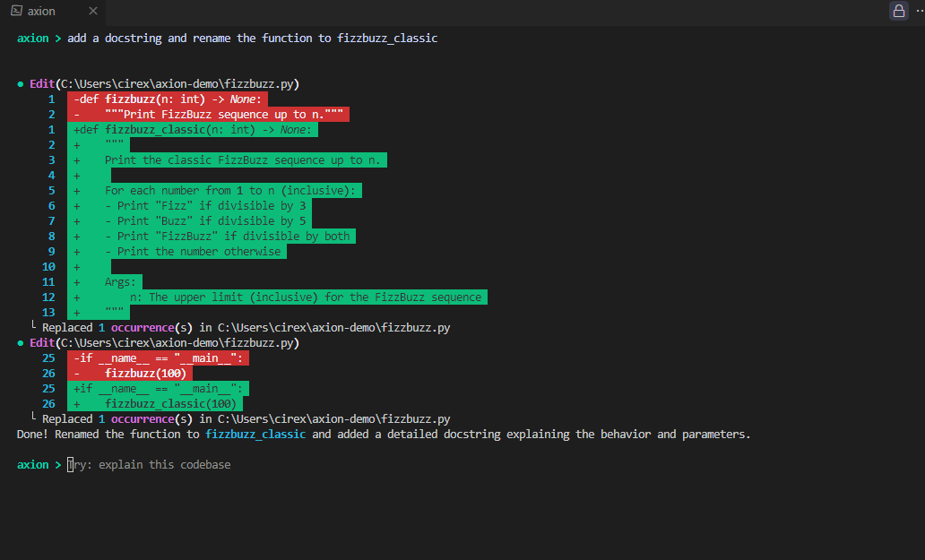Image resolution: width=925 pixels, height=560 pixels.
Task: Click line 'For each number from 1 to n (inclusive):'
Action: [215, 191]
